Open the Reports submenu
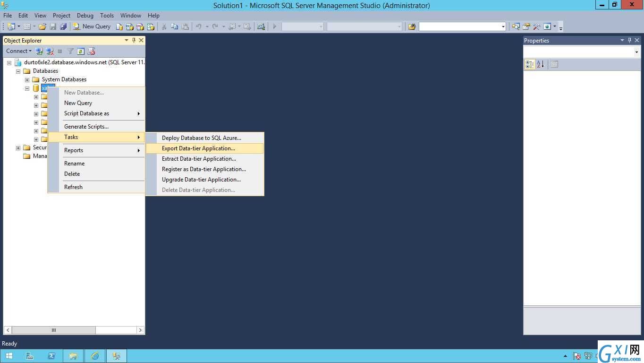 pos(96,150)
